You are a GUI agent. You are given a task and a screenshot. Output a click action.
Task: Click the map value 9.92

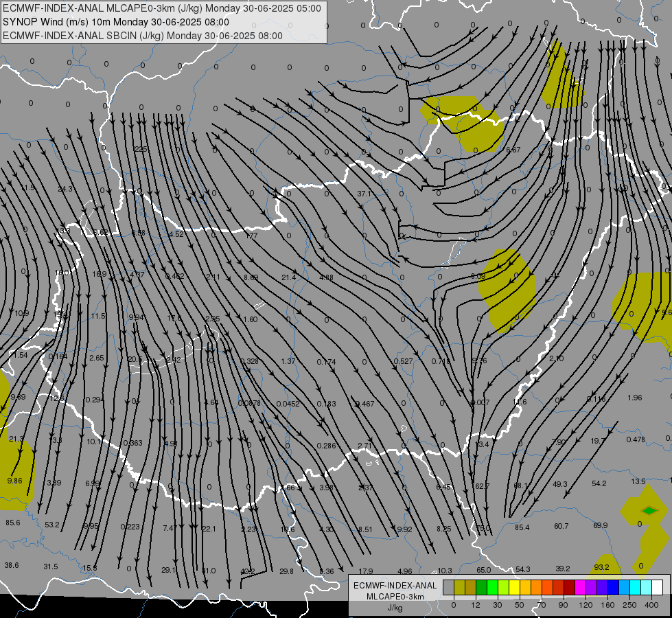[404, 529]
